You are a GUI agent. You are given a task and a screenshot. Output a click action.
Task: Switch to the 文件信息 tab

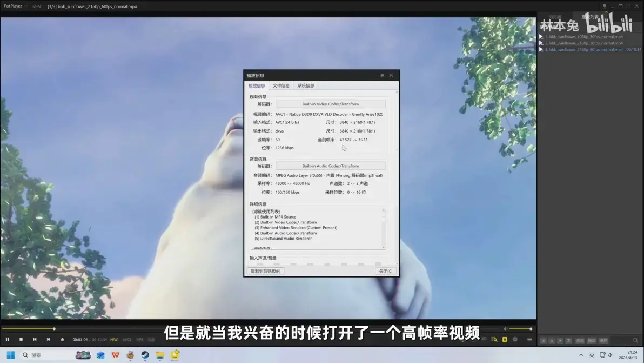pyautogui.click(x=281, y=85)
